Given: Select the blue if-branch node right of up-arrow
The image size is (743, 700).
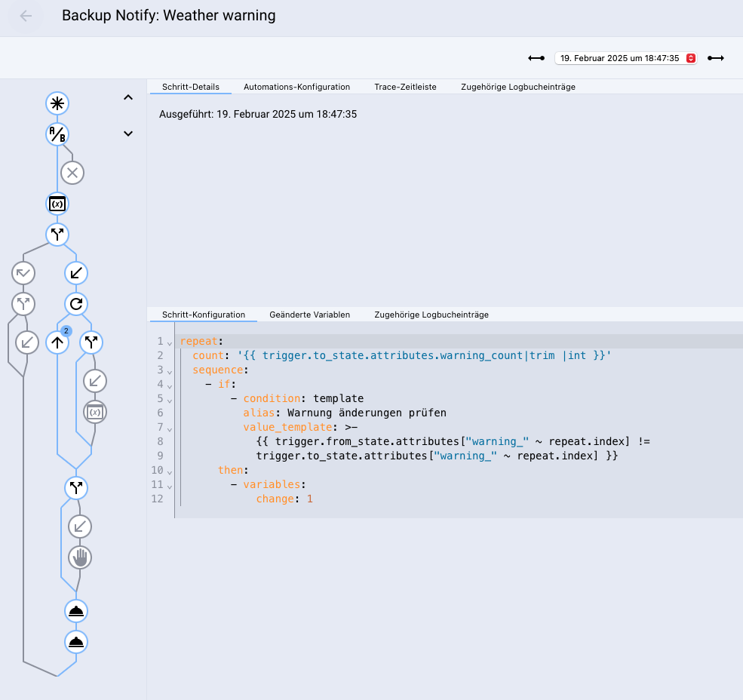Looking at the screenshot, I should 91,342.
